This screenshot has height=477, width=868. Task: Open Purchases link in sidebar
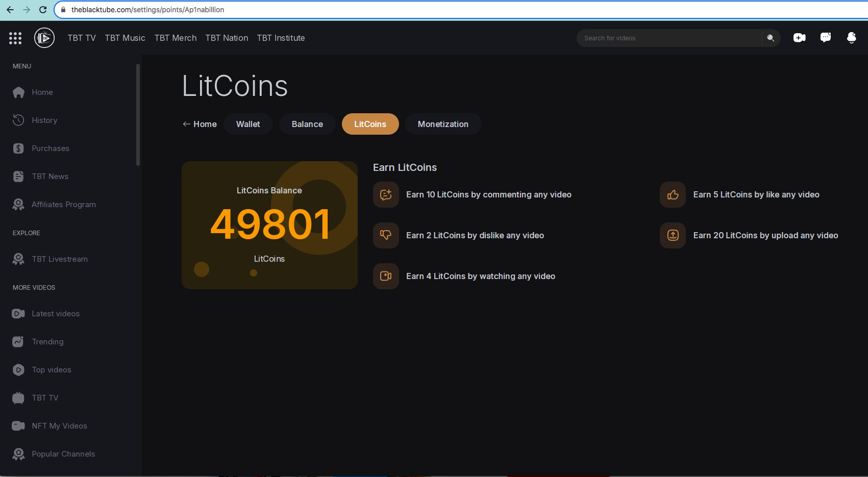(x=51, y=148)
